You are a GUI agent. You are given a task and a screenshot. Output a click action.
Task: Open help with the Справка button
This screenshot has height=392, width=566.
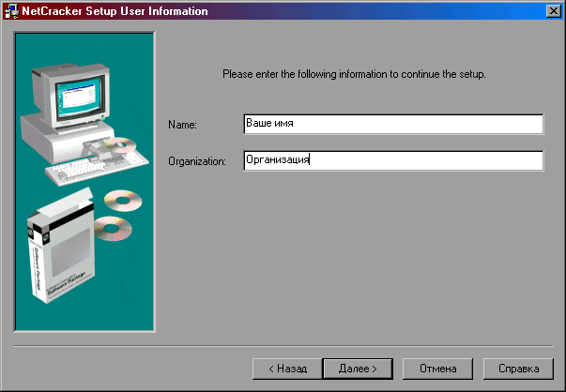click(518, 369)
